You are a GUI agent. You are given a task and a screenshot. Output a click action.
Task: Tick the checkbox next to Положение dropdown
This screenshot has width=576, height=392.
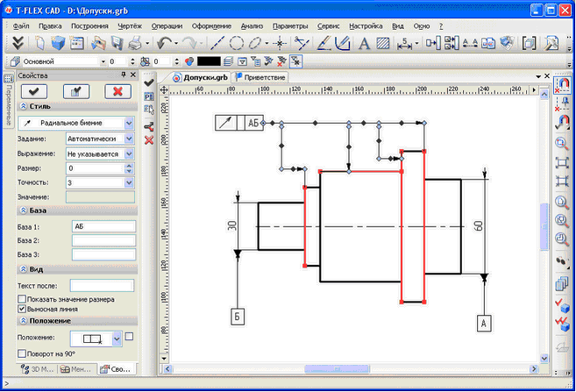click(129, 337)
